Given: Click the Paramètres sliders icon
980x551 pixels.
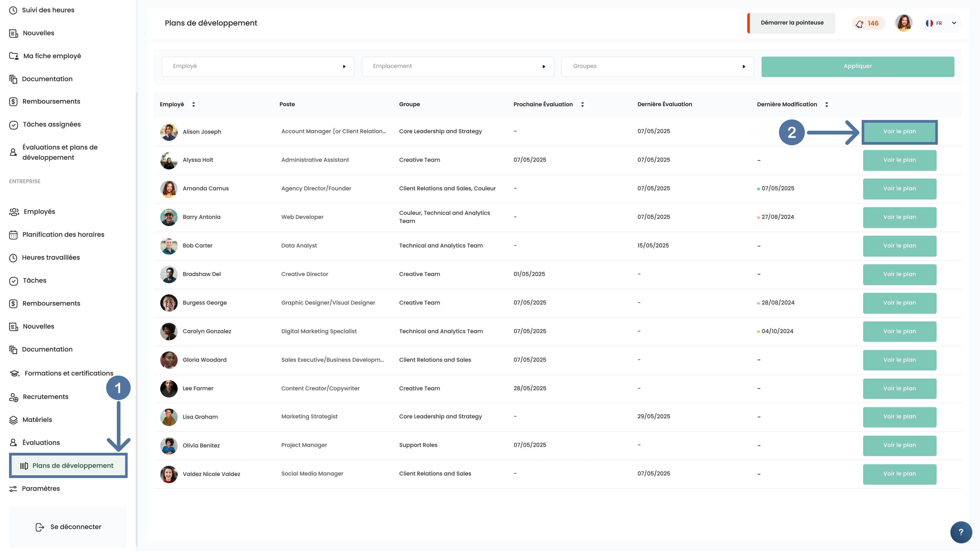Looking at the screenshot, I should coord(13,489).
